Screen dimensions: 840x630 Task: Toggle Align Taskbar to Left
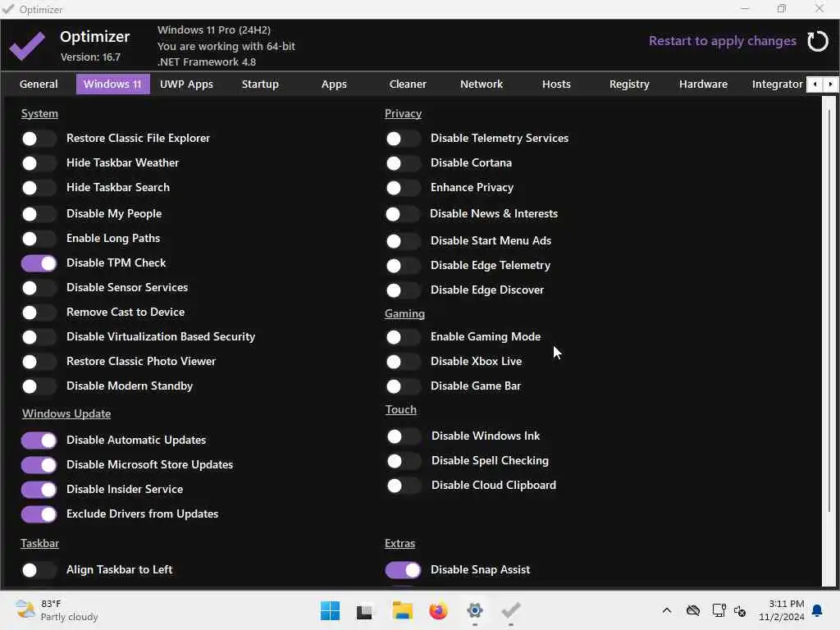(39, 570)
